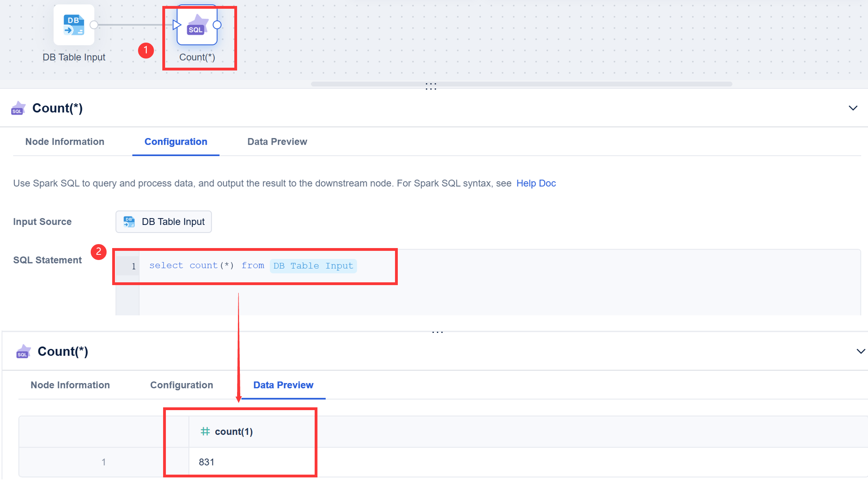Open upper Node Information tab
Screen dimensions: 868x481
click(x=65, y=142)
